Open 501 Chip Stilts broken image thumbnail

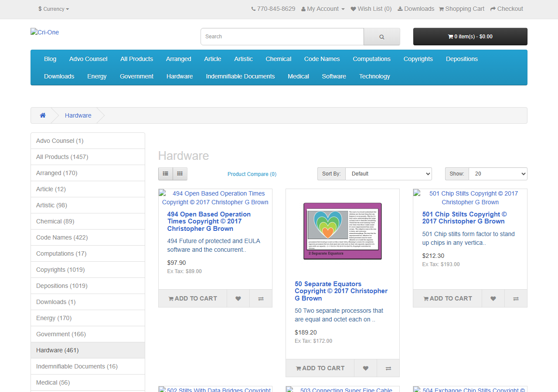click(x=470, y=198)
